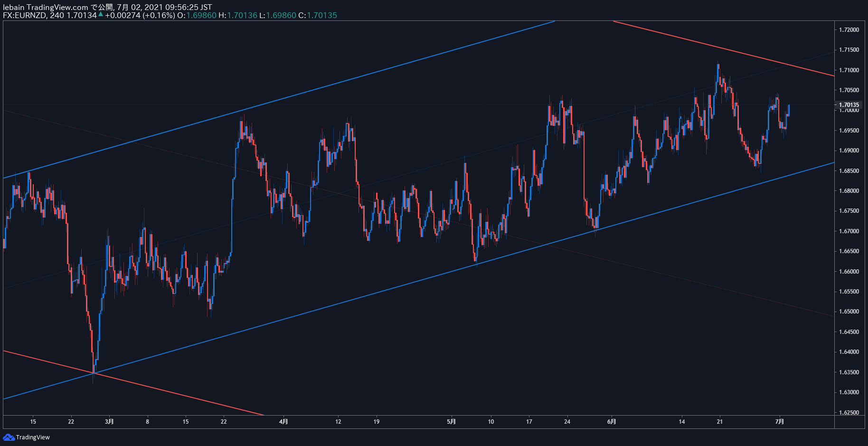Click the 1.64000 price axis label

coord(849,352)
